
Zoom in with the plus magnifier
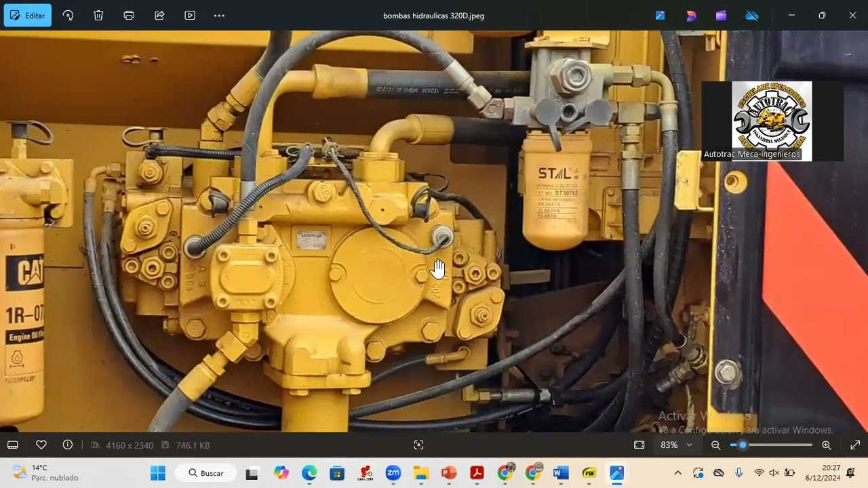[x=827, y=445]
